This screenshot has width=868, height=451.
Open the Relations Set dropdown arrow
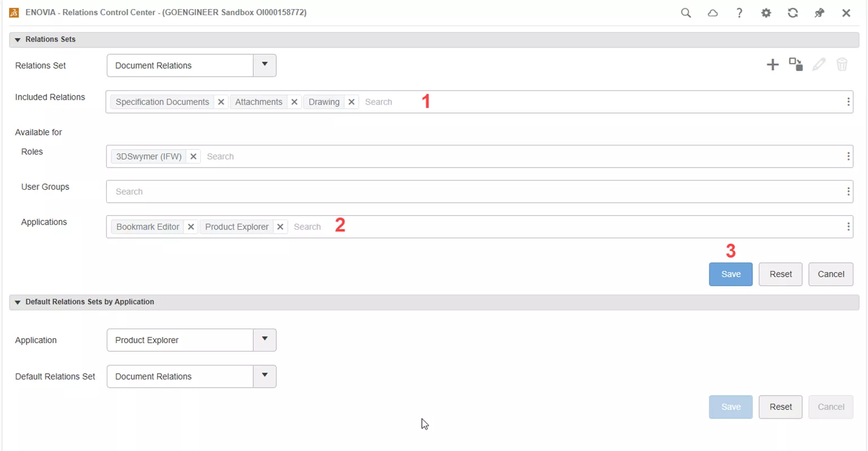click(264, 65)
